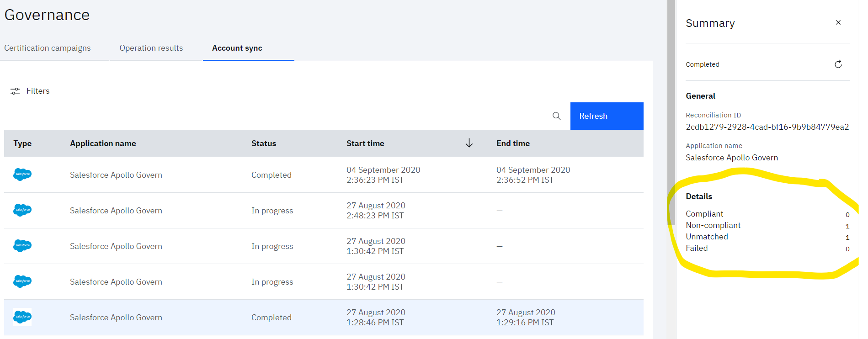Sort by Type column header

(x=22, y=143)
